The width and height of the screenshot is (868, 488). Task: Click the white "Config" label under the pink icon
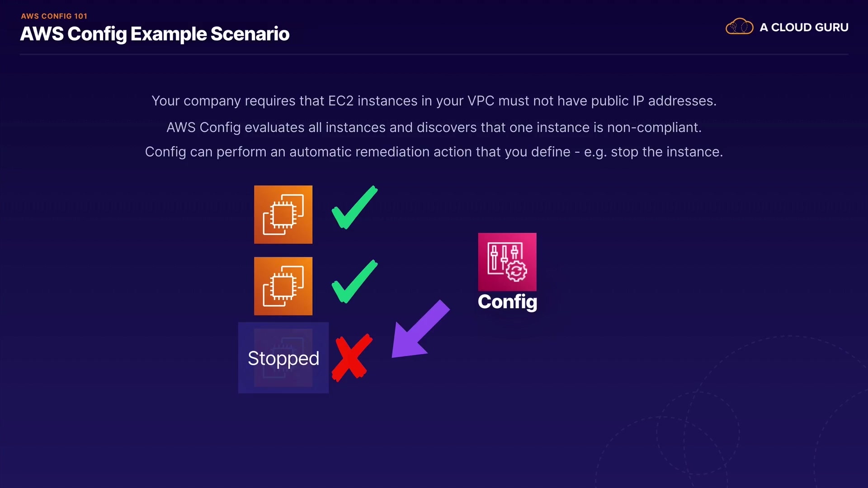507,302
